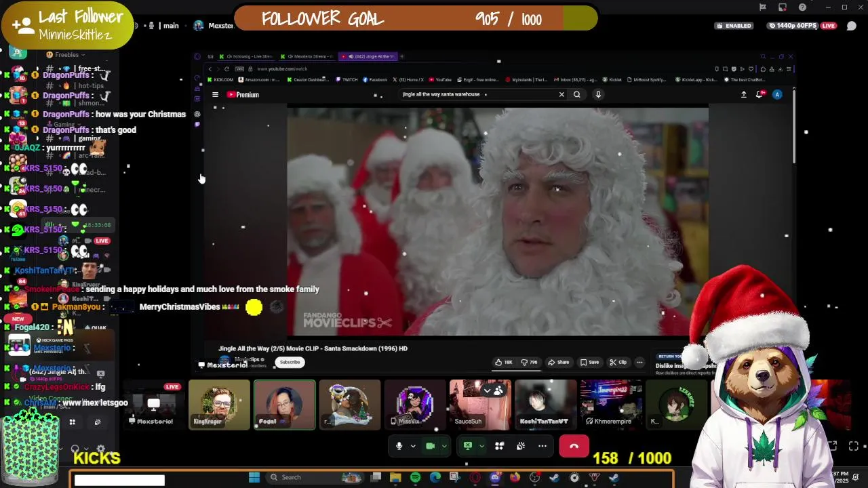Open Facebook bookmark
This screenshot has height=488, width=868.
[375, 80]
